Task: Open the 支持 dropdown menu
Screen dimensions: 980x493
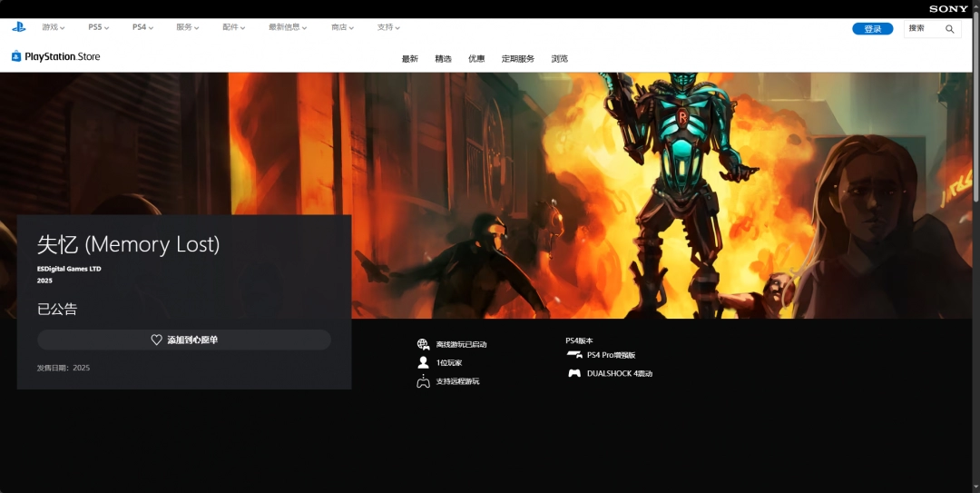Action: click(389, 27)
